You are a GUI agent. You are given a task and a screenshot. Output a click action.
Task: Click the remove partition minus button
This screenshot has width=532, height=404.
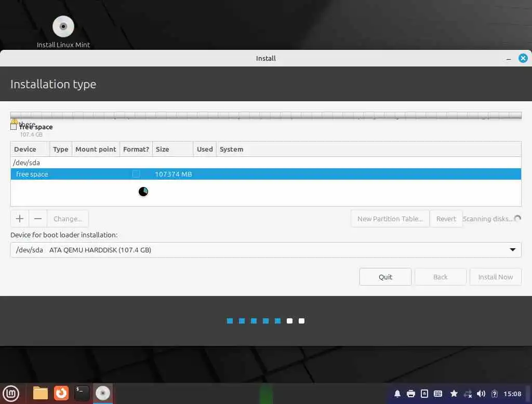(x=38, y=219)
